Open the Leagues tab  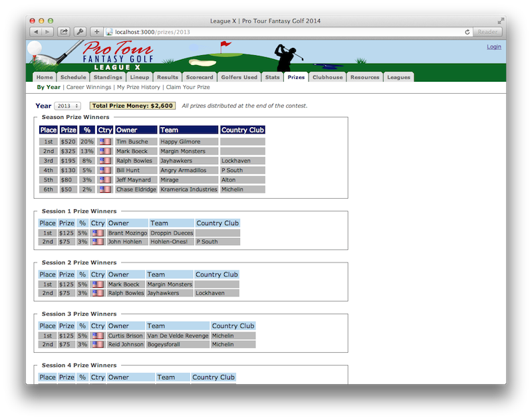click(x=398, y=77)
